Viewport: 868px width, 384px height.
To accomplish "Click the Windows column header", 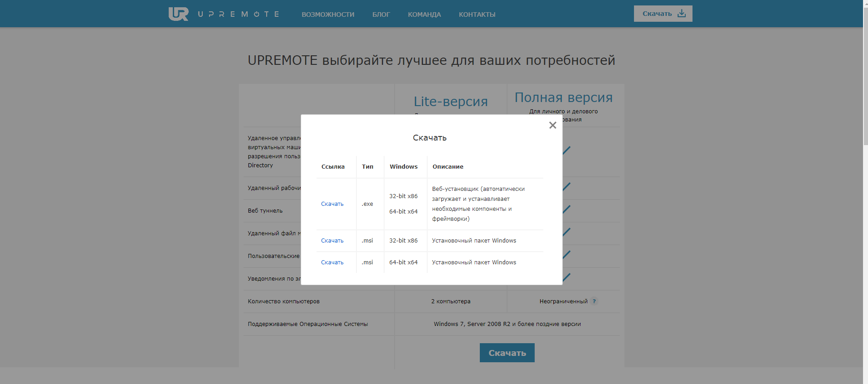I will click(404, 167).
